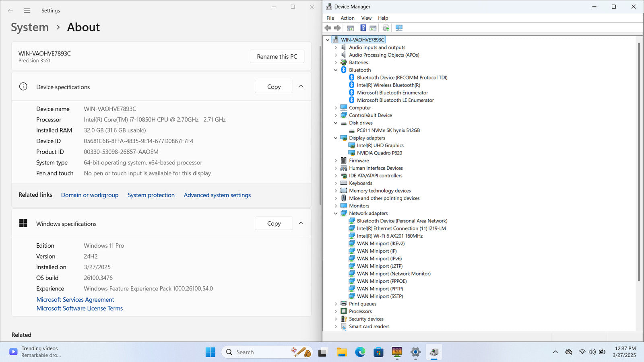Select NVIDIA Quadro P620 display adapter

point(380,153)
